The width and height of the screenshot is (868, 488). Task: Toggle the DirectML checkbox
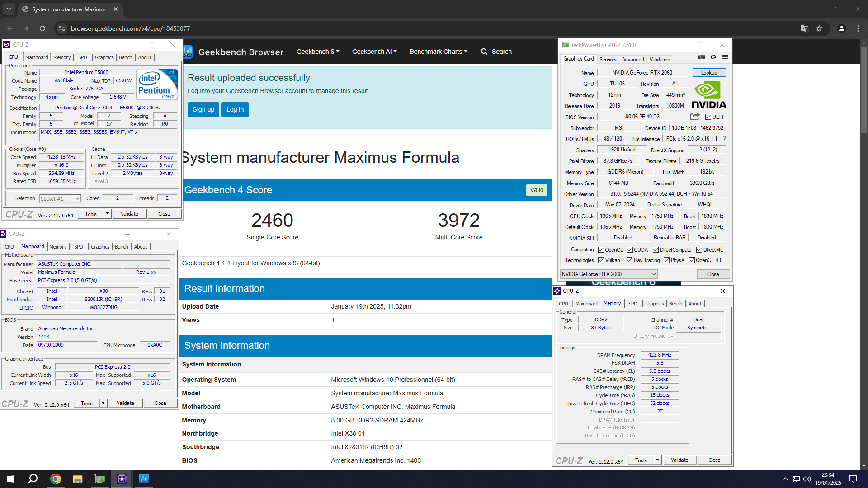[x=699, y=250]
